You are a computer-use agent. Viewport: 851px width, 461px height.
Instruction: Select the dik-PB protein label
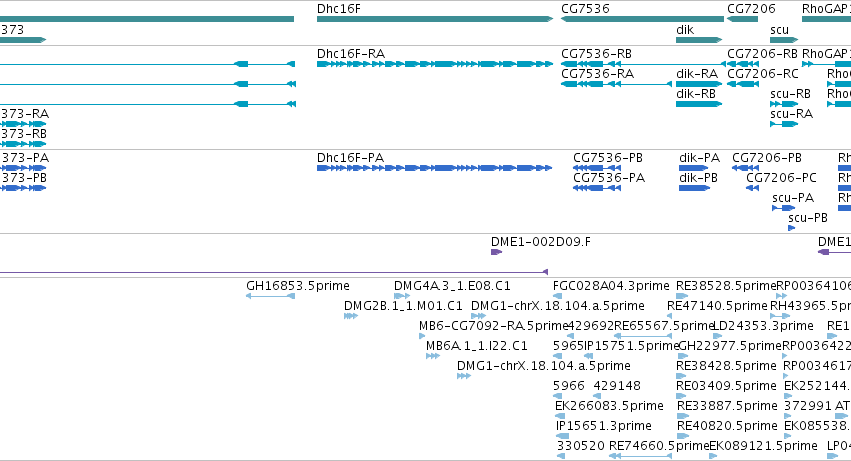pyautogui.click(x=698, y=178)
